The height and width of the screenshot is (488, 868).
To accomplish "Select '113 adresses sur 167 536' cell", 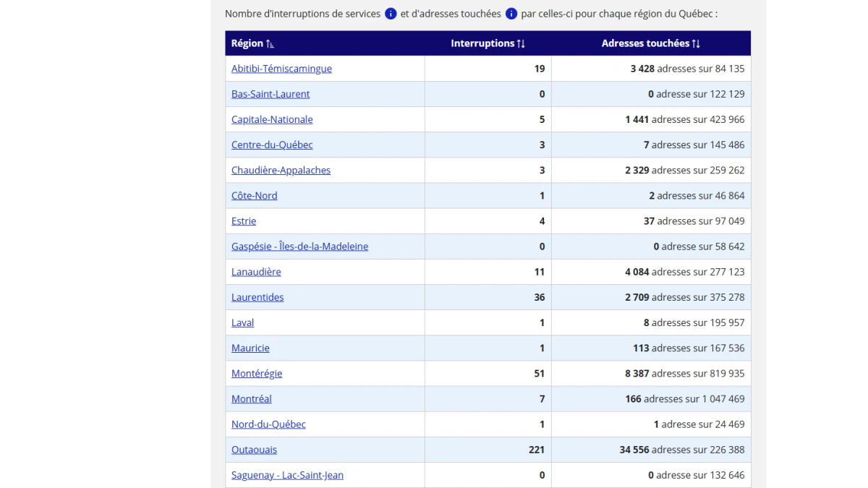I will 651,348.
